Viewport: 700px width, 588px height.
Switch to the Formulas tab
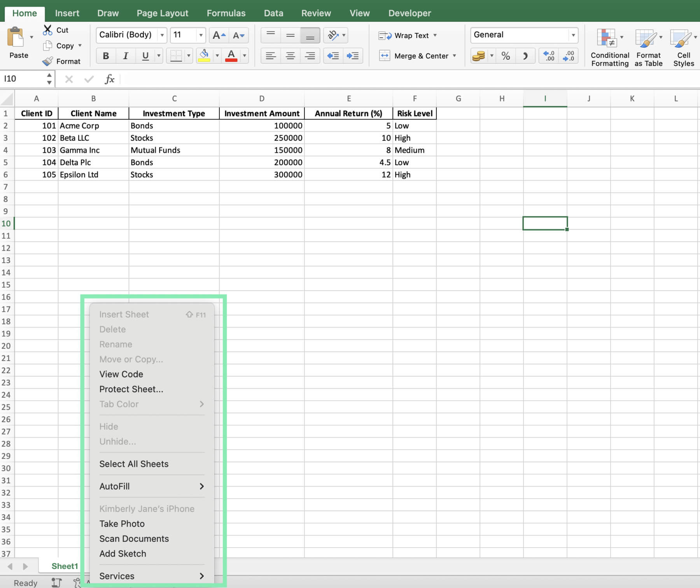pos(226,13)
